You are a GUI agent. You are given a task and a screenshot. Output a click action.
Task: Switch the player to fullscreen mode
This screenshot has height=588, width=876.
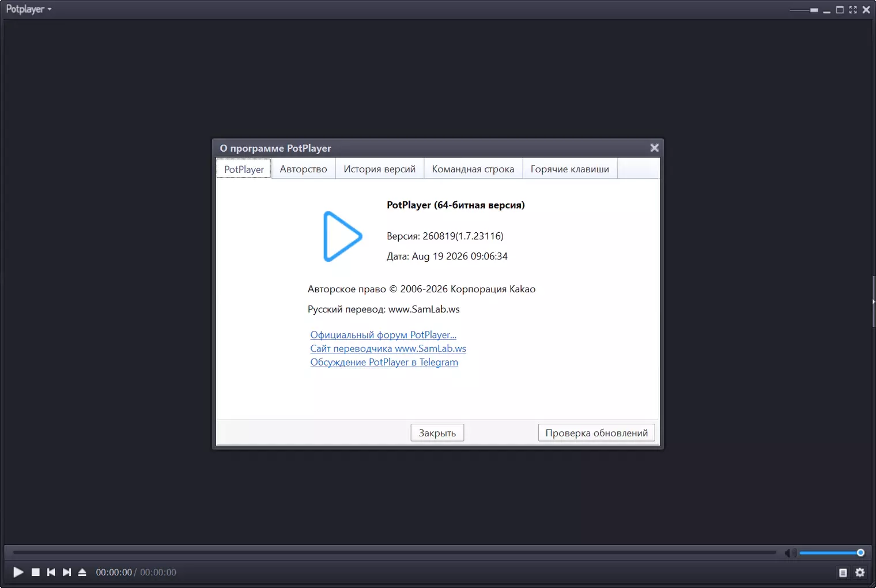(x=853, y=10)
